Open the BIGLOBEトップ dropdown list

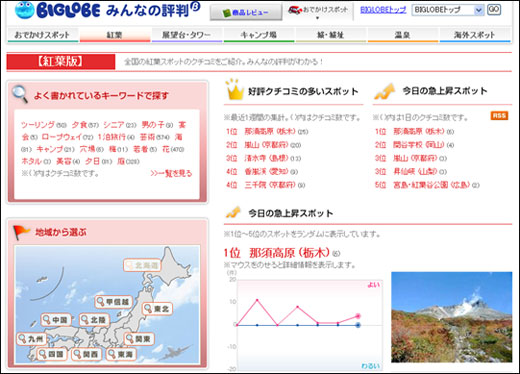pos(448,10)
